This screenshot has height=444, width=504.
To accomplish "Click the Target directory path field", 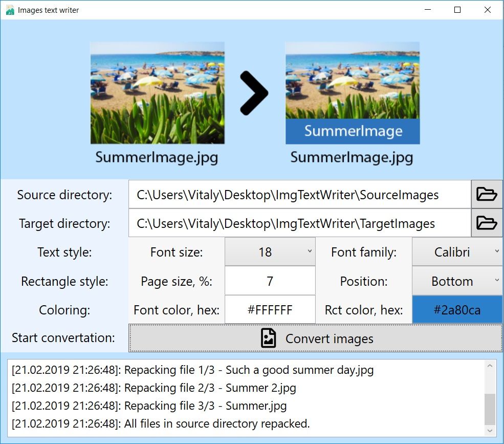I will (x=299, y=223).
